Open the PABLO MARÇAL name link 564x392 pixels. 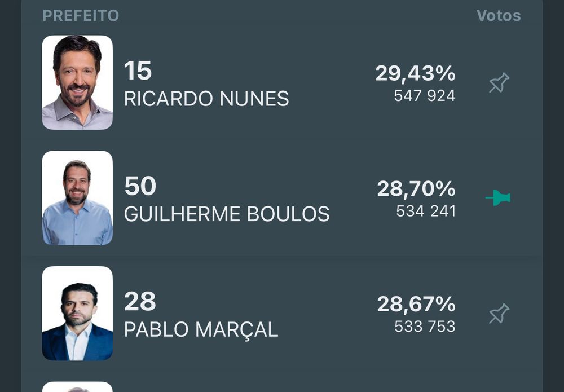pyautogui.click(x=201, y=330)
